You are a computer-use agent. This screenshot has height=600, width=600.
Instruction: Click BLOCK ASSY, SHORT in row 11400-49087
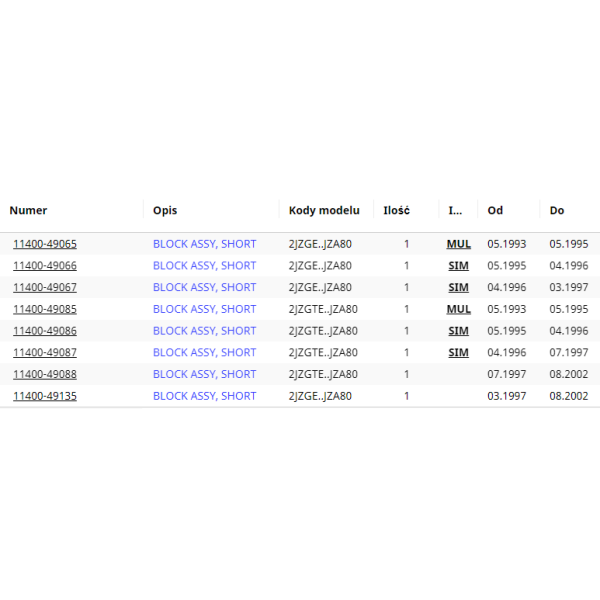(204, 352)
